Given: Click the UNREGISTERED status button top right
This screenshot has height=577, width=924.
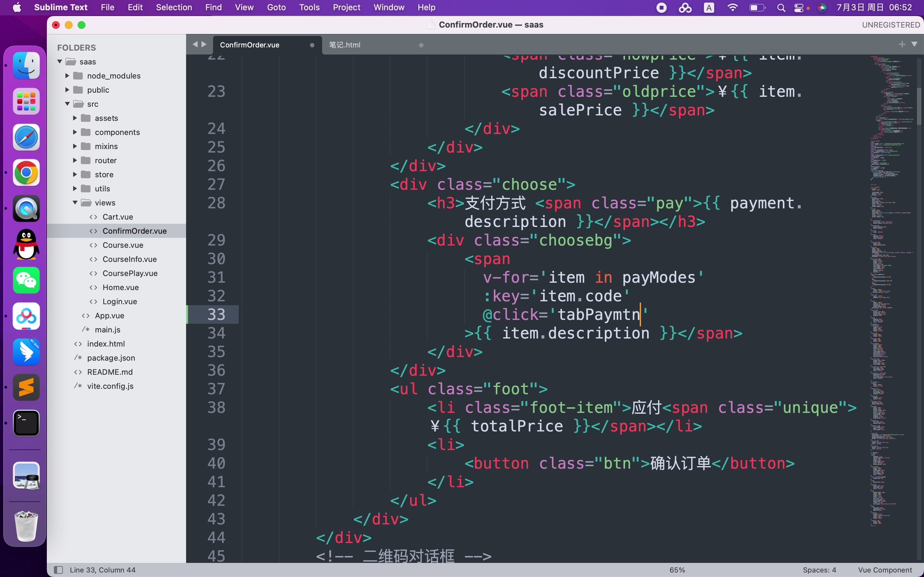Looking at the screenshot, I should tap(891, 25).
